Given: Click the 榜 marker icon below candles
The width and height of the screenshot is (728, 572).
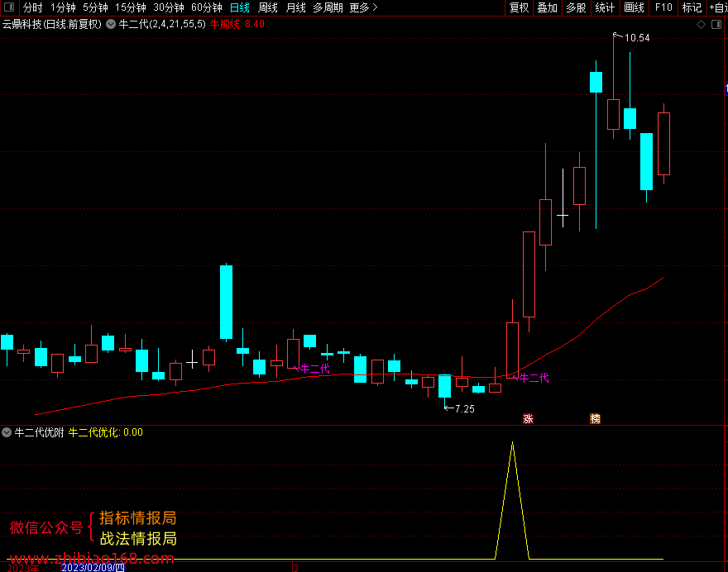Looking at the screenshot, I should 595,419.
